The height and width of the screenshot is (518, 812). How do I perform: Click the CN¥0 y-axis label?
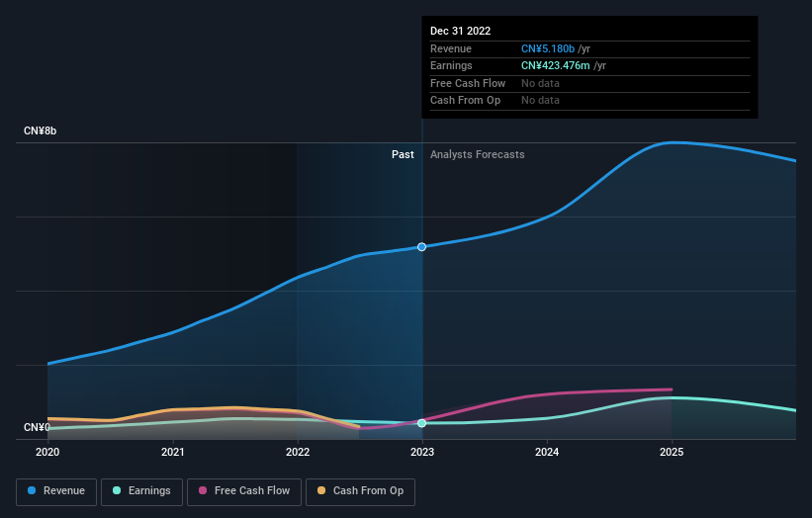click(37, 427)
